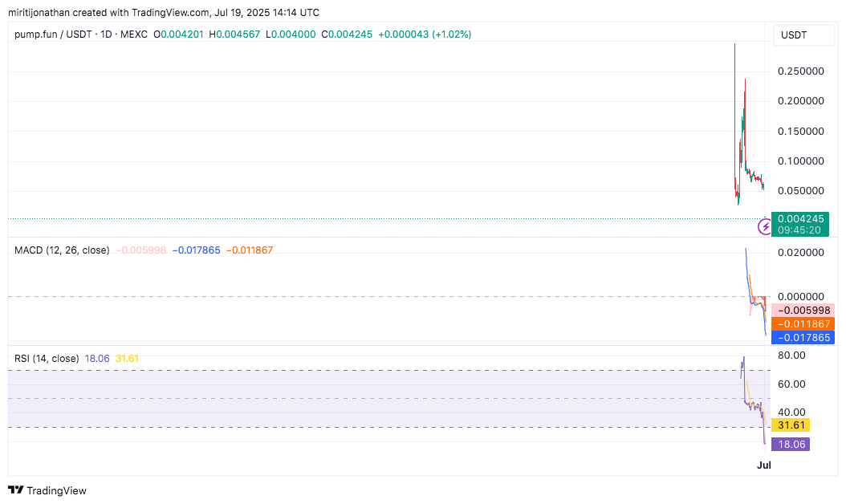The image size is (846, 504).
Task: Click the 0.020000 MACD axis label
Action: point(801,253)
